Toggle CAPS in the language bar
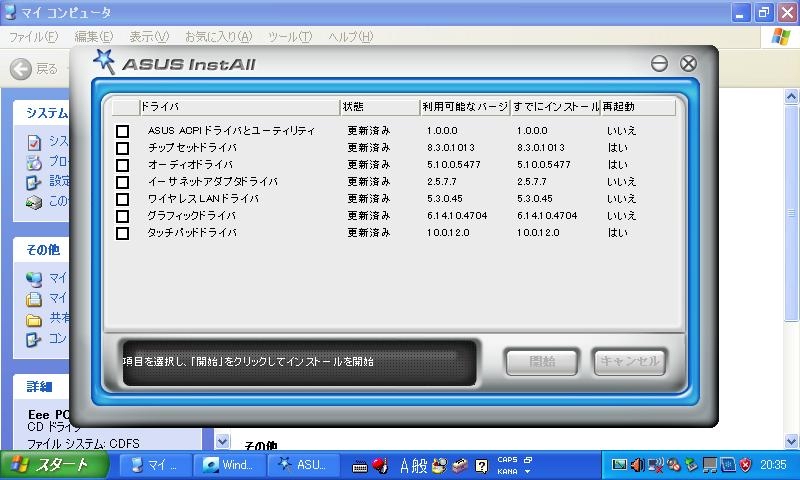800x480 pixels. click(507, 460)
